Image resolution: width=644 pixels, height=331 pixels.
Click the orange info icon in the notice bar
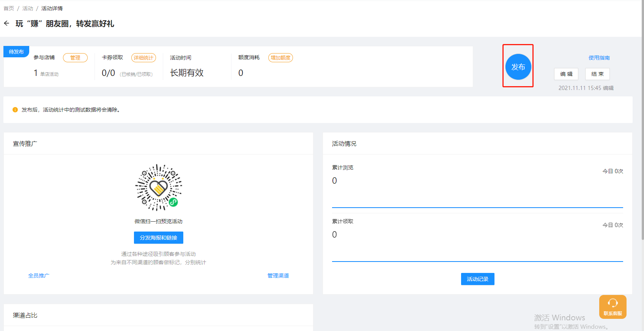click(x=15, y=110)
